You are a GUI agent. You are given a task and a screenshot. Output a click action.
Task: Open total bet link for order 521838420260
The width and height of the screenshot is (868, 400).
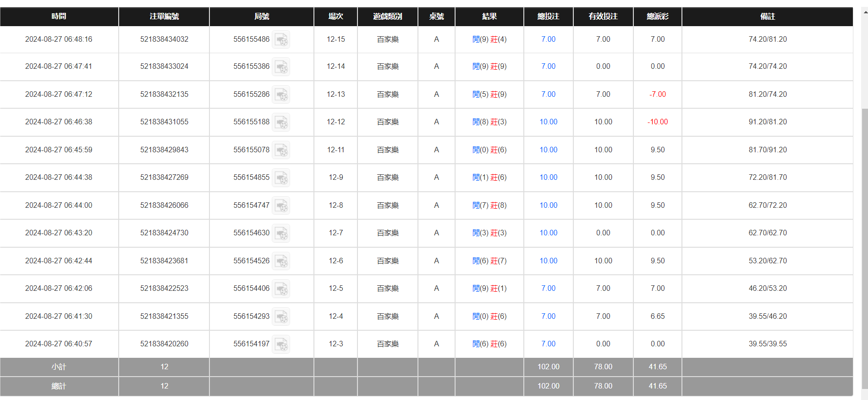pyautogui.click(x=548, y=344)
